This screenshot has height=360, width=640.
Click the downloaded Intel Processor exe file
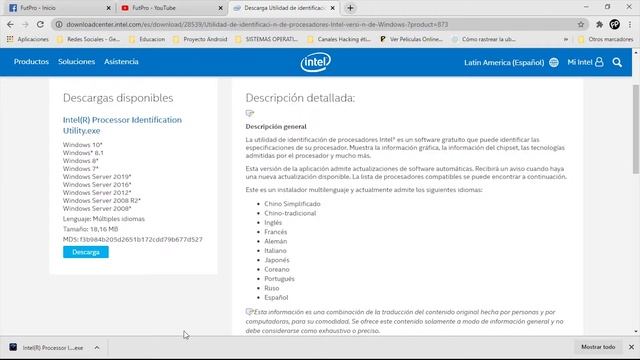(x=46, y=347)
